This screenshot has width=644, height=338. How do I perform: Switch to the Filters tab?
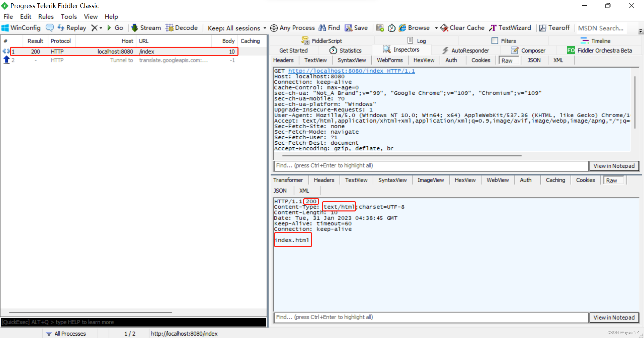504,41
